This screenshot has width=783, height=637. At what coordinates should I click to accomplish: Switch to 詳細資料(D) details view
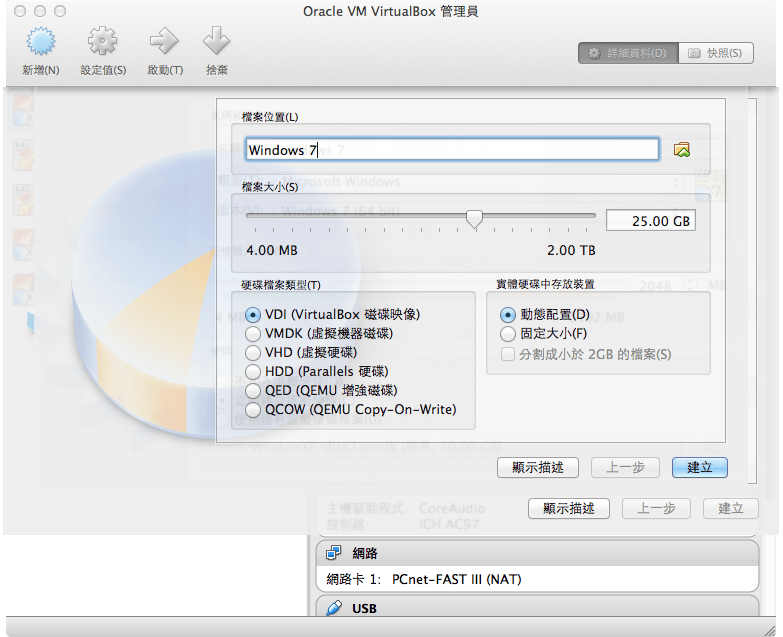click(x=628, y=53)
